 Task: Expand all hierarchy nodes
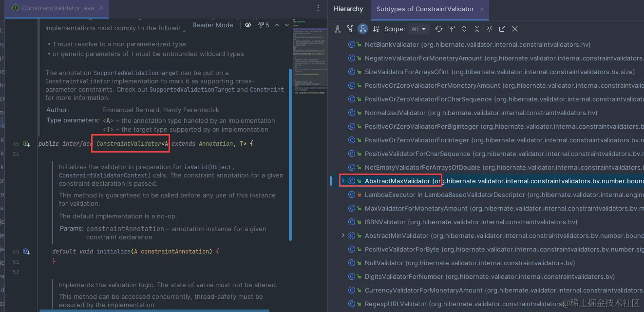tap(464, 29)
